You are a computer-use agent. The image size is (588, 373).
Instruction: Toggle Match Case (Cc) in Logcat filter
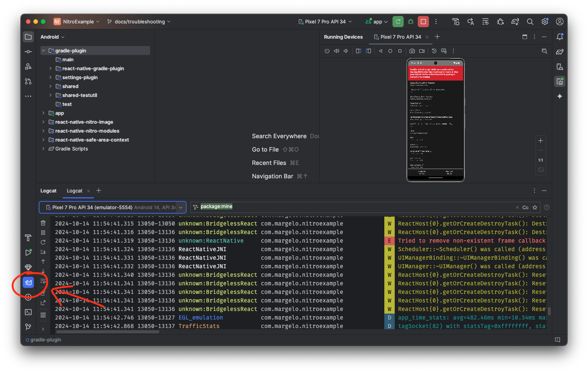pyautogui.click(x=525, y=207)
